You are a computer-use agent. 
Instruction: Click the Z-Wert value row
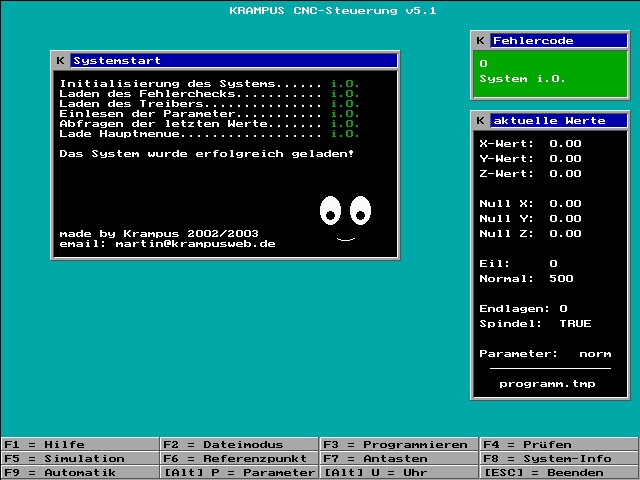530,174
